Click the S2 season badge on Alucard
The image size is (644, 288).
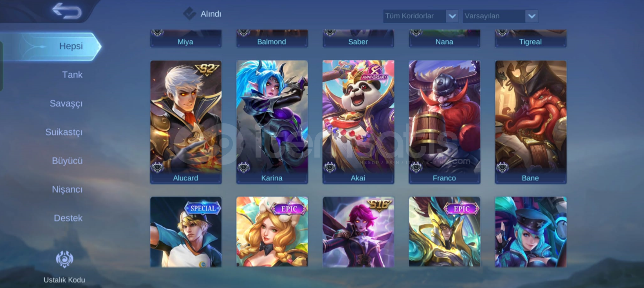tap(207, 69)
